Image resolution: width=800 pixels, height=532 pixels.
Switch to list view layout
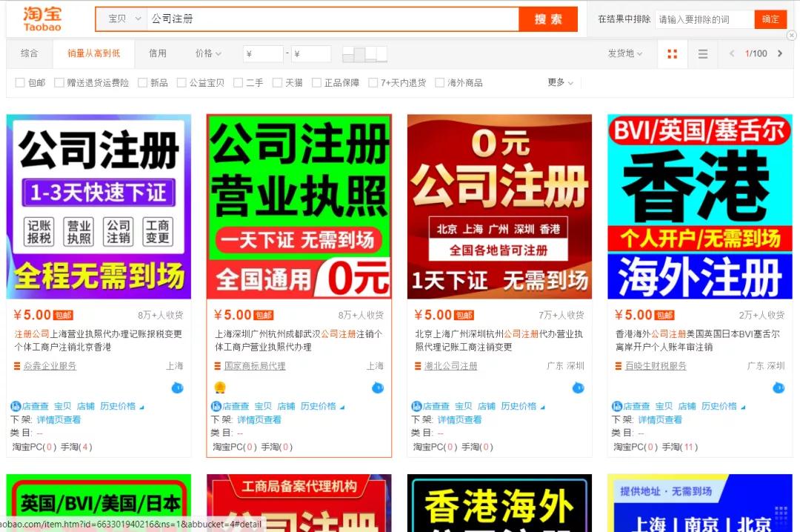click(x=702, y=53)
